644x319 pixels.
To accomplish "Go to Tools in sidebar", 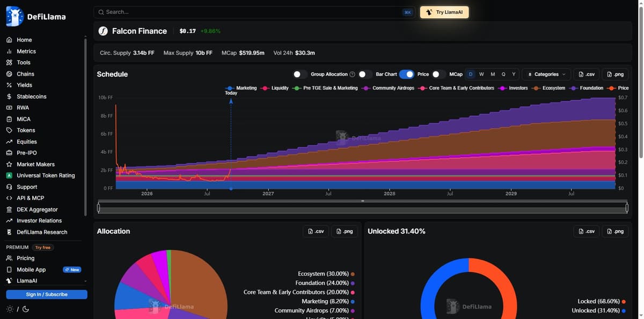I will click(24, 63).
